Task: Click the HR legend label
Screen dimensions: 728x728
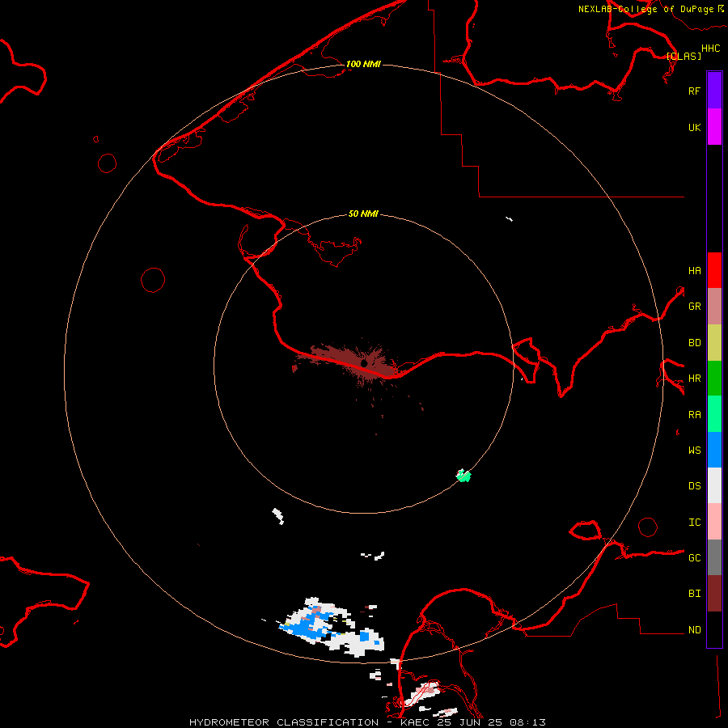Action: (694, 379)
